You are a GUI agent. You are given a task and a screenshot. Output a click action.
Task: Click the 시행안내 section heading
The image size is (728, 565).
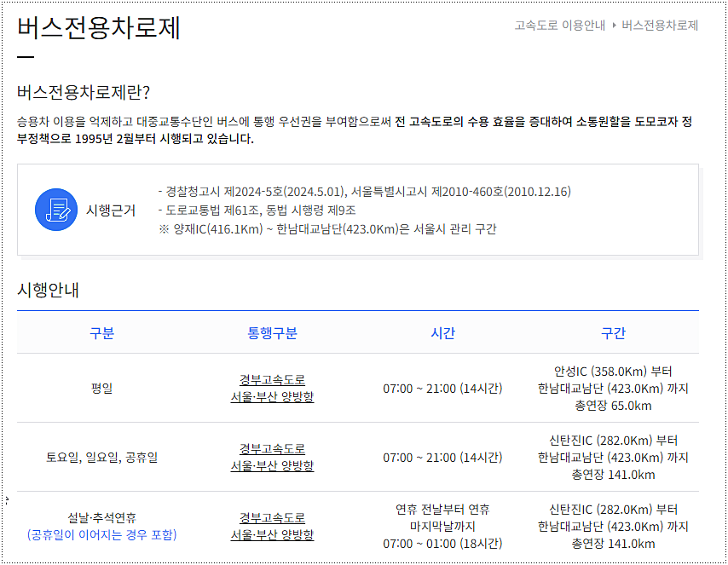pyautogui.click(x=48, y=290)
